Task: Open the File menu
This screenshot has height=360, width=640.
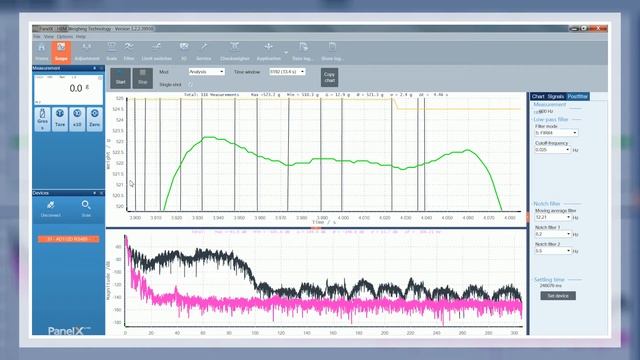Action: 37,36
